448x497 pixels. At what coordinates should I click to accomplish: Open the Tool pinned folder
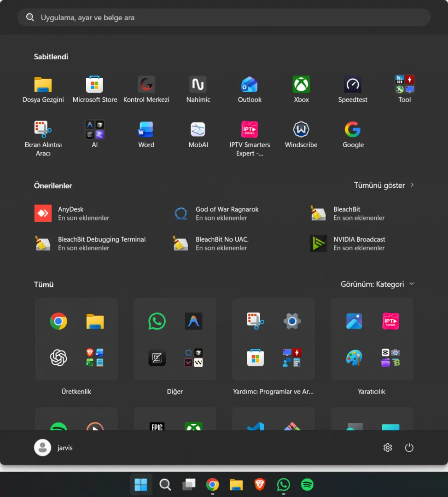tap(404, 89)
